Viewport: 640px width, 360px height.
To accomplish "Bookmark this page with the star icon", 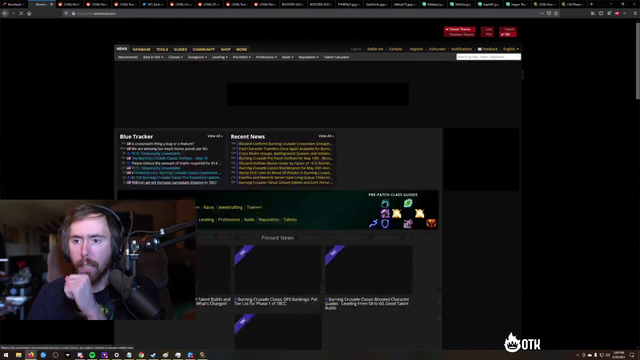I will click(556, 13).
